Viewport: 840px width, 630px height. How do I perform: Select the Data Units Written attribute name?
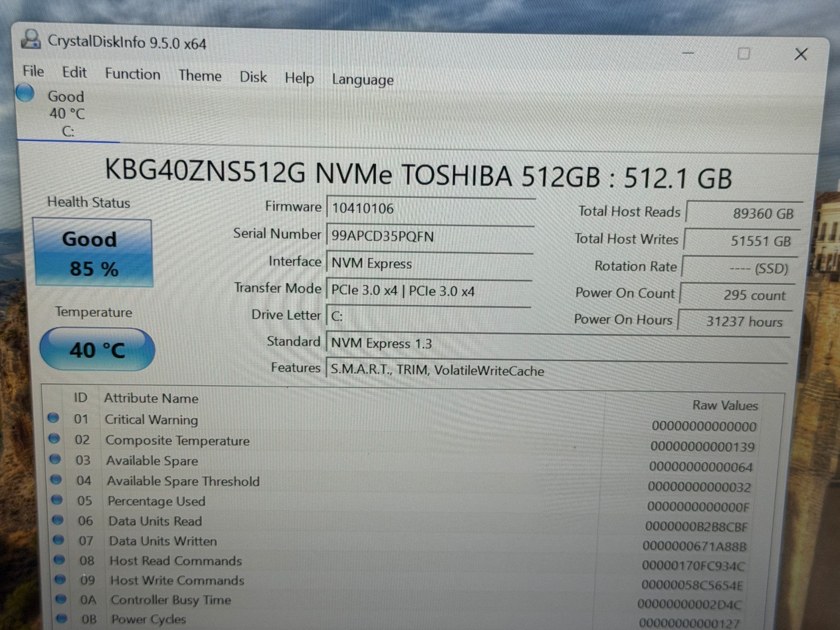pos(163,541)
